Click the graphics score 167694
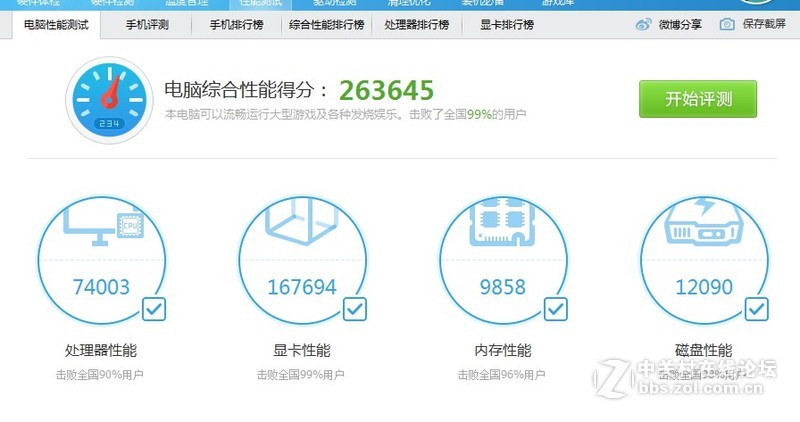The width and height of the screenshot is (800, 422). point(302,287)
